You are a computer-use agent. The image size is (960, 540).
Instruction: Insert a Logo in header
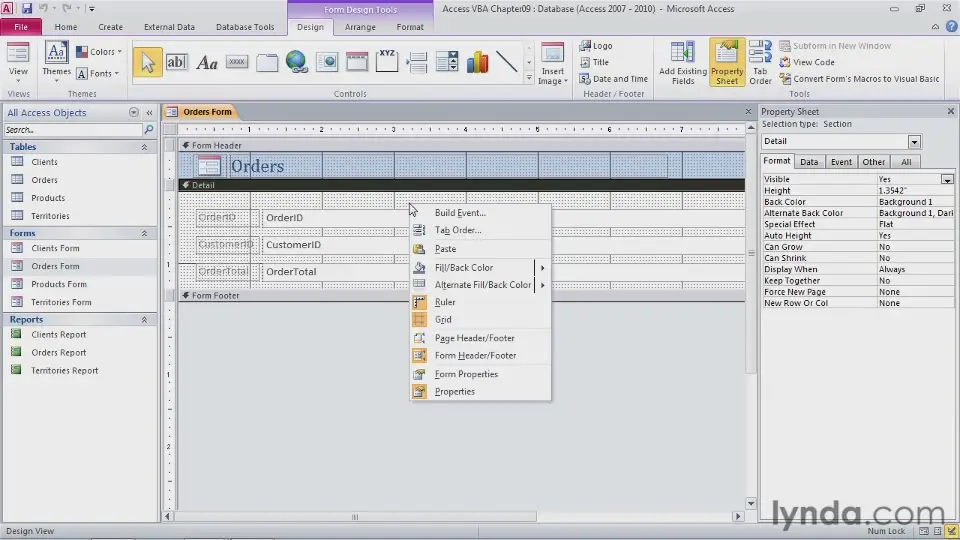point(596,46)
